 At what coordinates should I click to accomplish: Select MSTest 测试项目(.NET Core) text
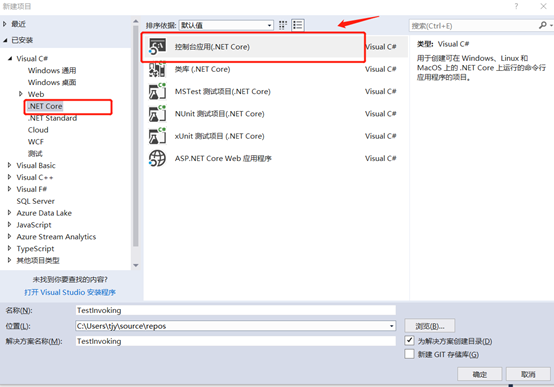[x=223, y=92]
